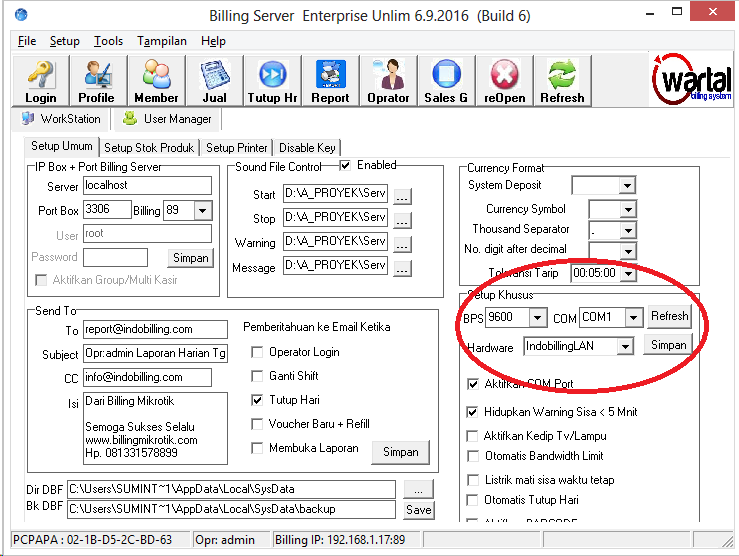The width and height of the screenshot is (739, 556).
Task: Expand the Billing port dropdown
Action: pos(203,210)
